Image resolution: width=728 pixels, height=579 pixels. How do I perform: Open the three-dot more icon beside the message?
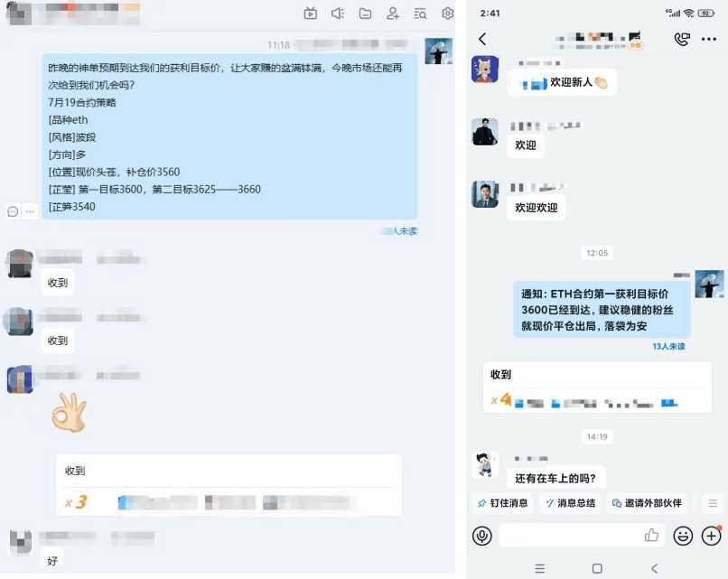(30, 211)
